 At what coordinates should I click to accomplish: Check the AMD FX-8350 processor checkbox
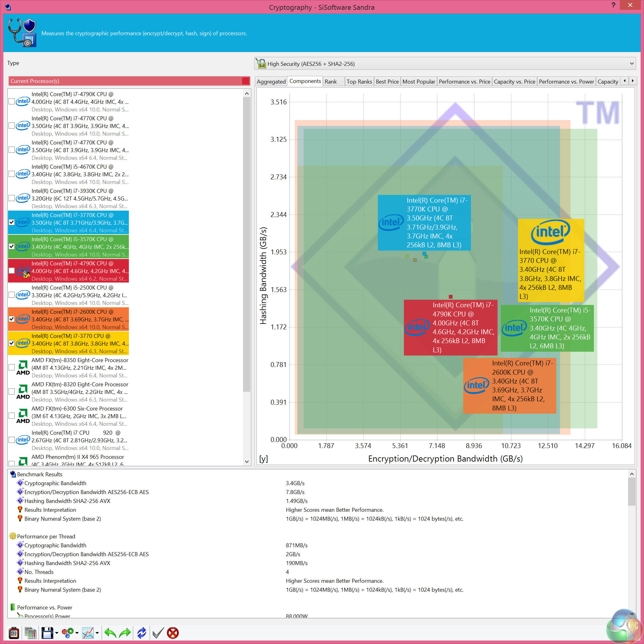12,367
